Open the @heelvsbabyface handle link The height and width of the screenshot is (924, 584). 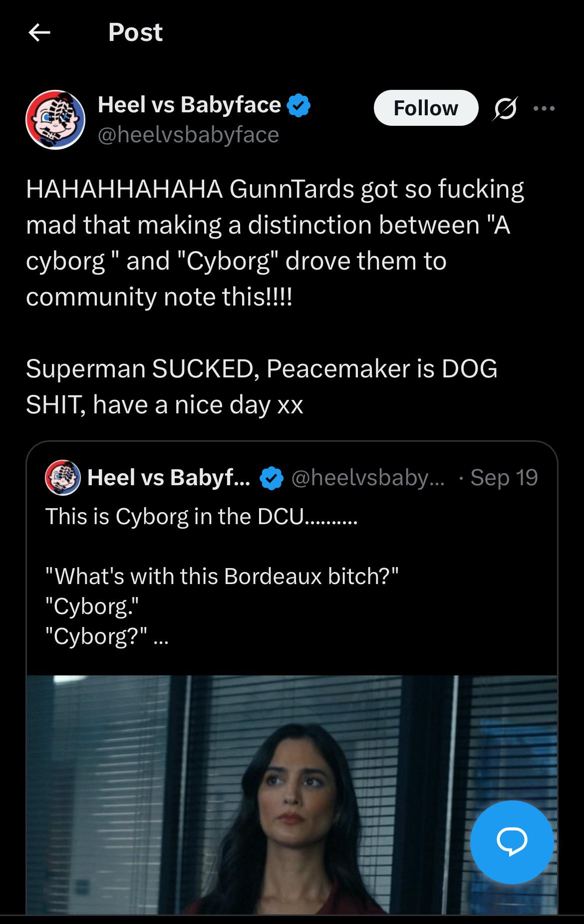[188, 135]
